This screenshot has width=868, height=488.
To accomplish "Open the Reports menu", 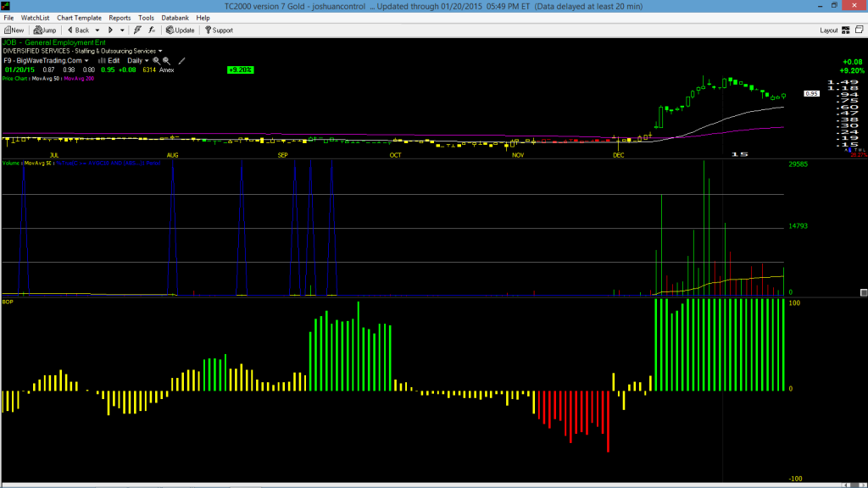I will (x=120, y=18).
